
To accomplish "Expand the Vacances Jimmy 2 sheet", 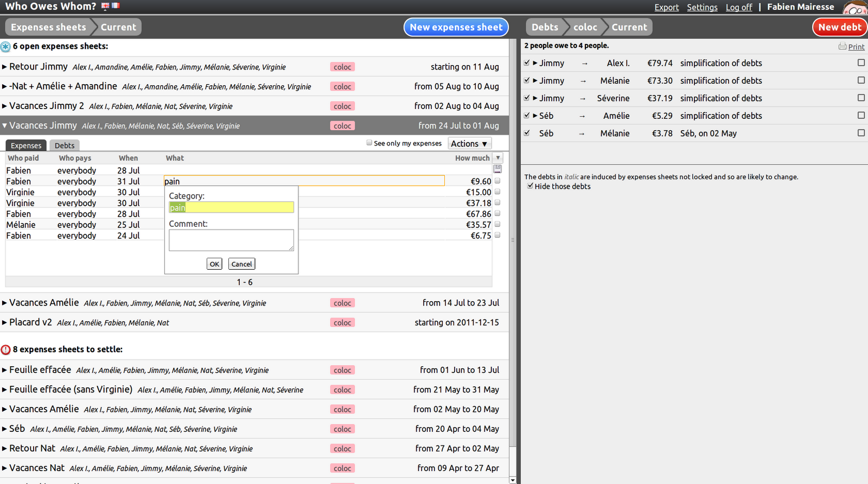I will click(4, 106).
